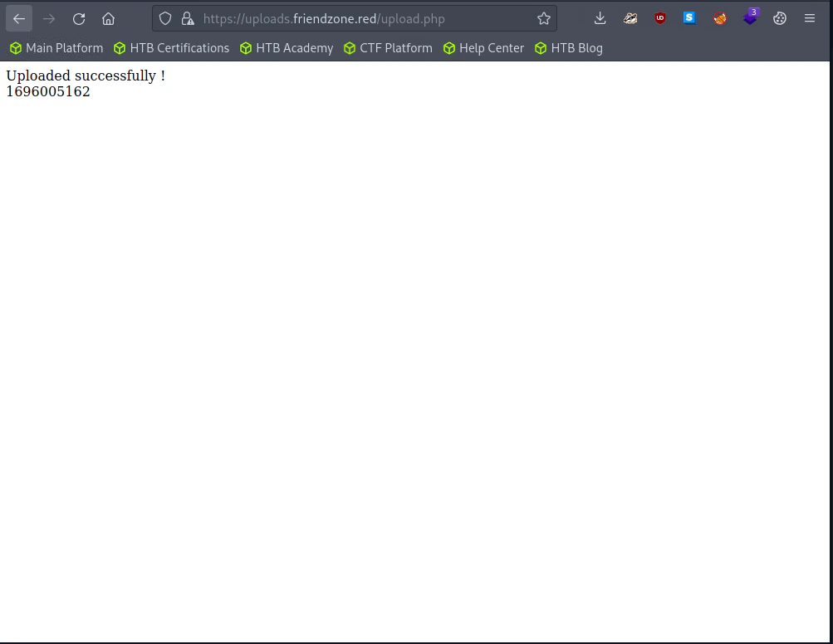This screenshot has height=644, width=833.
Task: Open the CTF Platform bookmark
Action: coord(388,48)
